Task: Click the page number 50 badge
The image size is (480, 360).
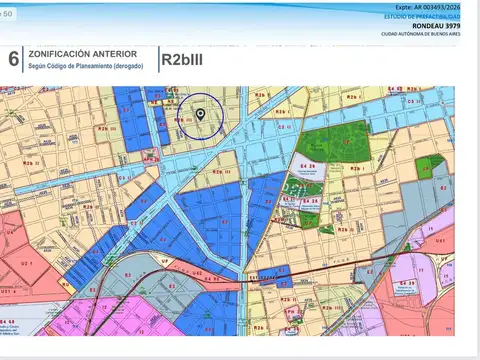Action: click(7, 14)
